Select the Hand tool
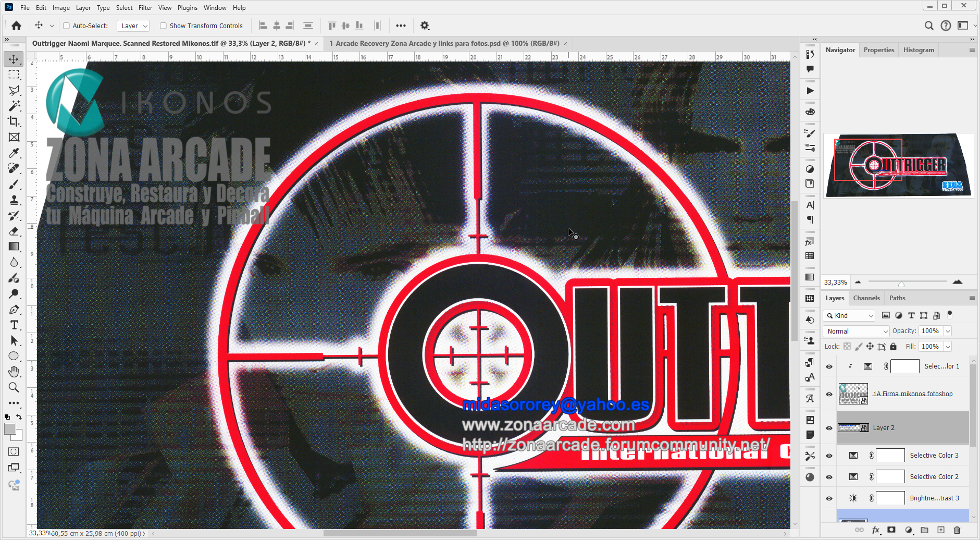The image size is (980, 540). 14,372
